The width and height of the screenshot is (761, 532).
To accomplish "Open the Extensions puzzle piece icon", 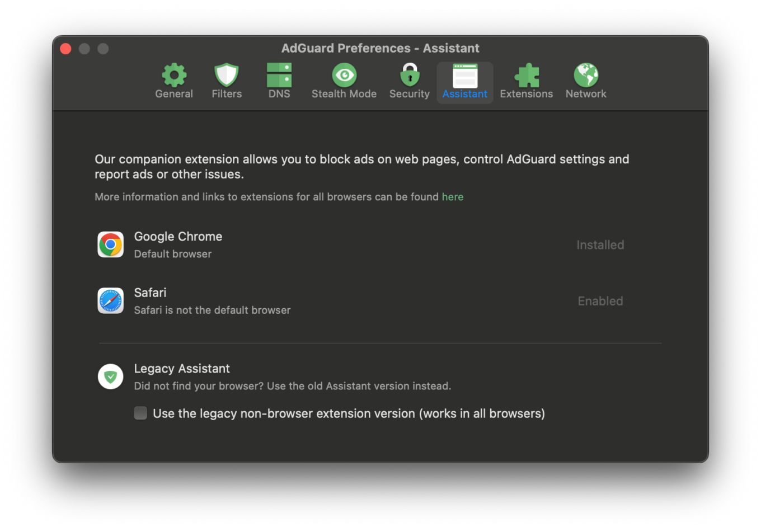I will coord(527,75).
